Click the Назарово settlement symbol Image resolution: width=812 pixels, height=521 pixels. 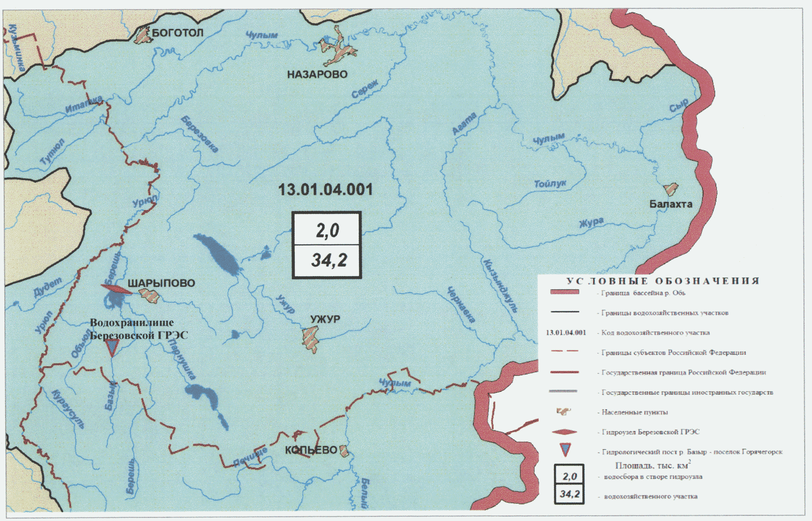coord(338,47)
